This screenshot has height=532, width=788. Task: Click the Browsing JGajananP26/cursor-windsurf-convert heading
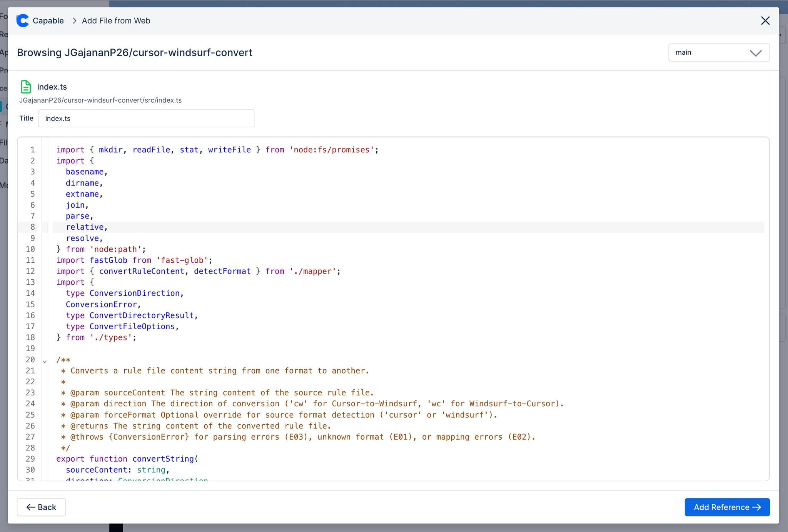(x=135, y=53)
